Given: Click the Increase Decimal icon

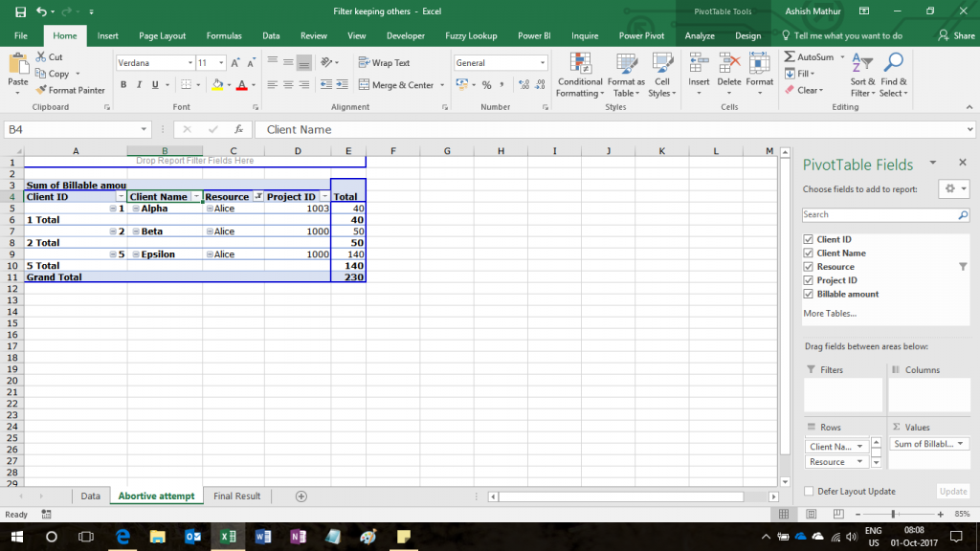Looking at the screenshot, I should pyautogui.click(x=523, y=84).
